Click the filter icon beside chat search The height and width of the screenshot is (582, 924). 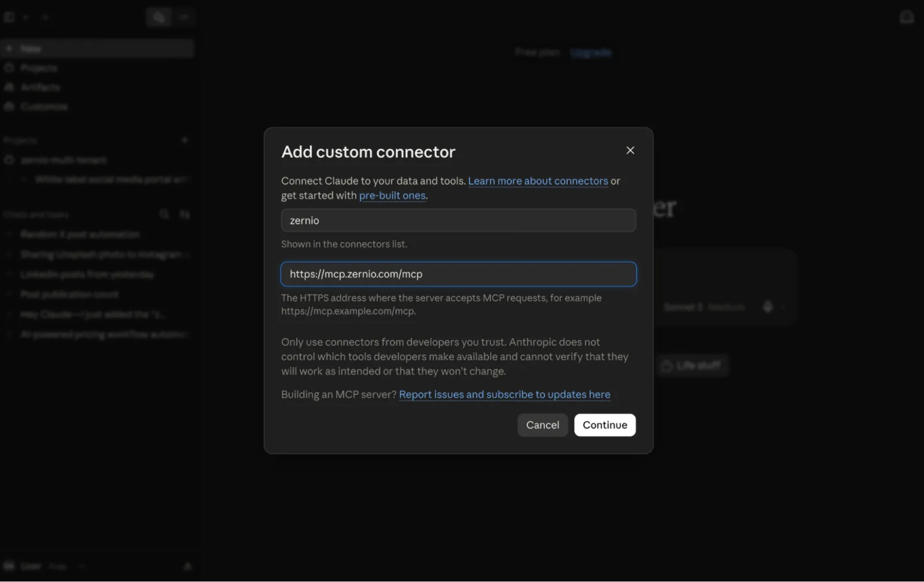(x=185, y=214)
